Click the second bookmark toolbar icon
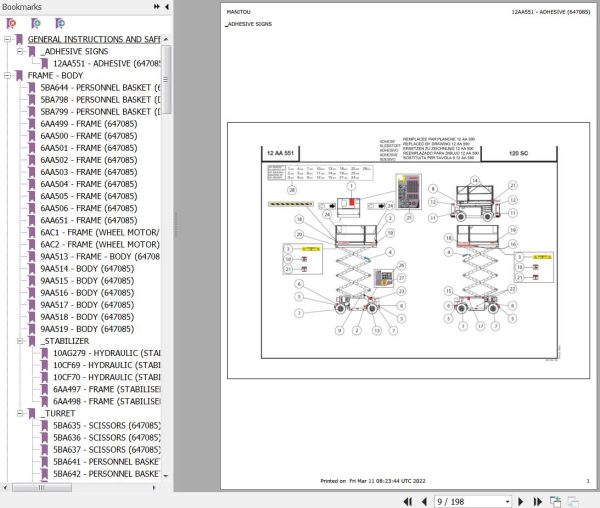600x508 pixels. (x=36, y=24)
